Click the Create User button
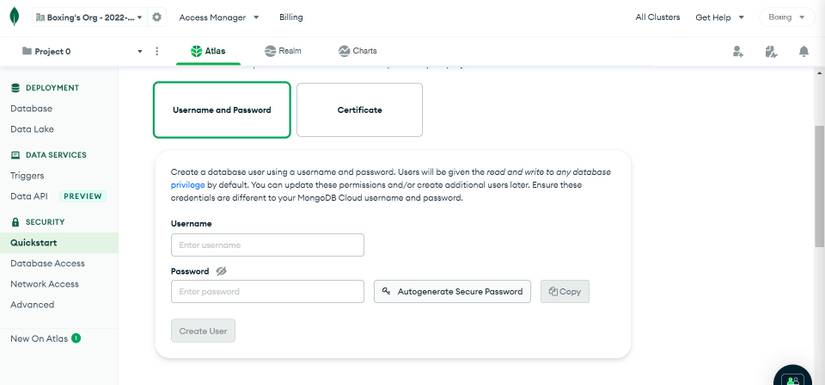The image size is (825, 385). pyautogui.click(x=203, y=331)
